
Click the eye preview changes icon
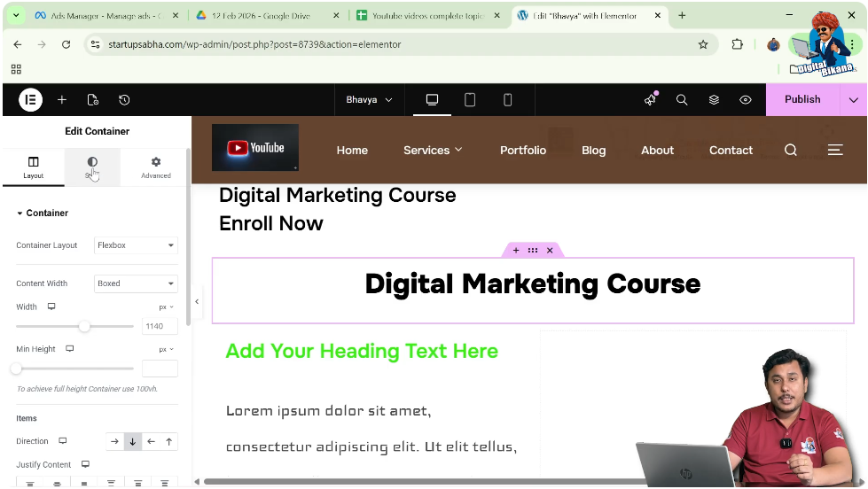pos(746,100)
